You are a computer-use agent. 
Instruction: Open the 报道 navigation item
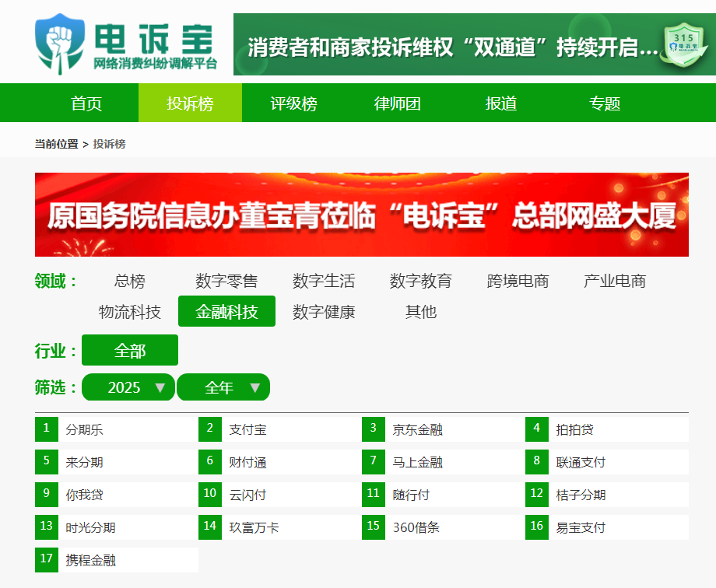pyautogui.click(x=501, y=103)
